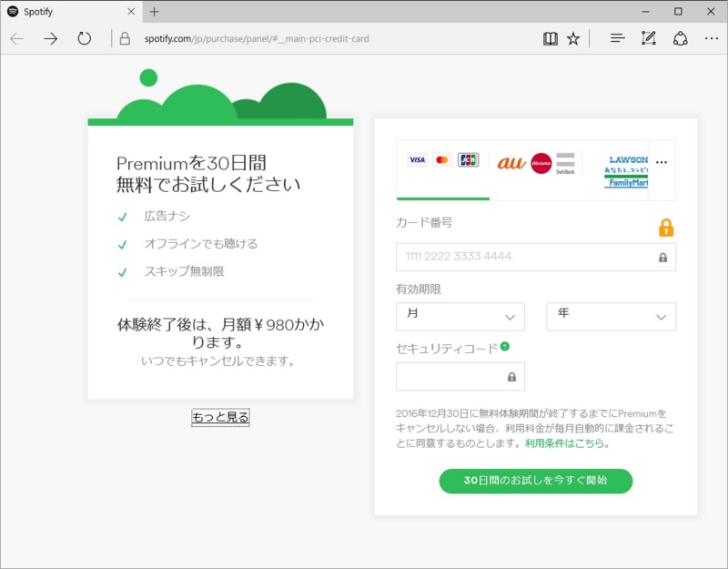Click the spotify.com URL in address bar
Viewport: 728px width, 569px height.
point(257,38)
